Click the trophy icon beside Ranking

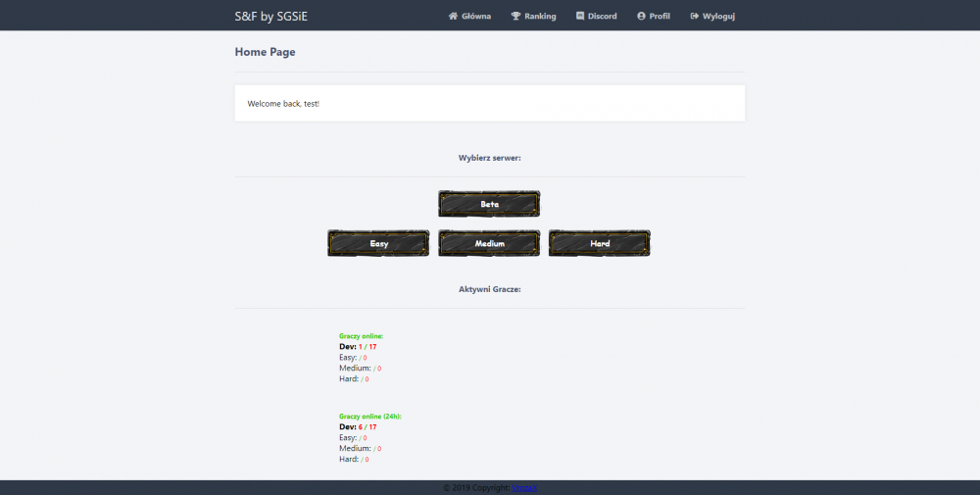pos(515,17)
